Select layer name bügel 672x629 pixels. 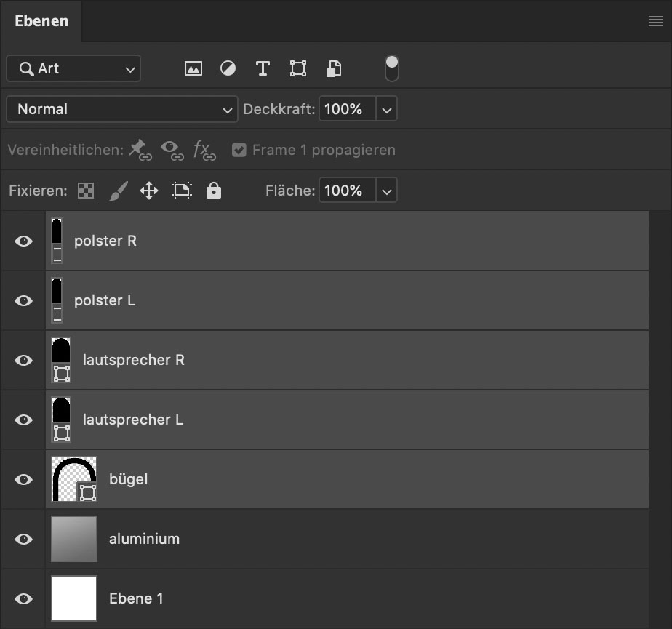129,479
